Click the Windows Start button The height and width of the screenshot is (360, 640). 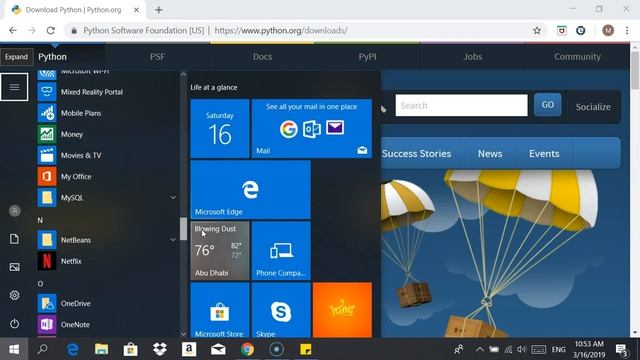coord(14,349)
